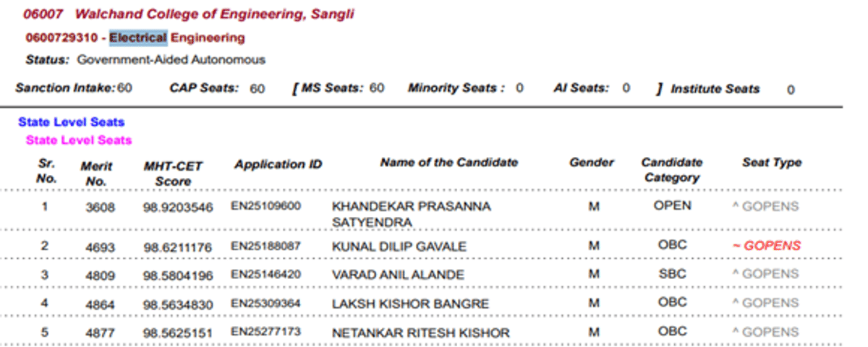Click the Seat Type column header
This screenshot has height=347, width=868.
(772, 163)
